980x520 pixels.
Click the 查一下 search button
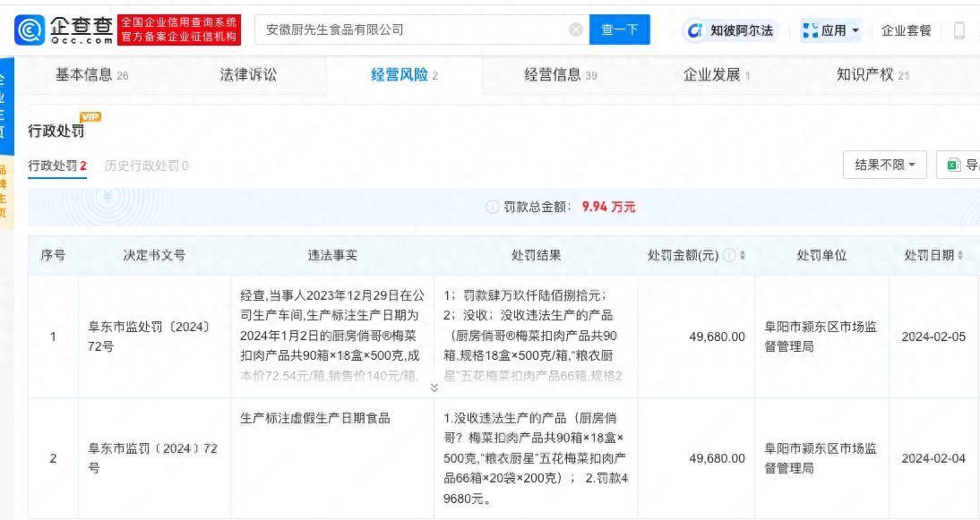pos(619,30)
